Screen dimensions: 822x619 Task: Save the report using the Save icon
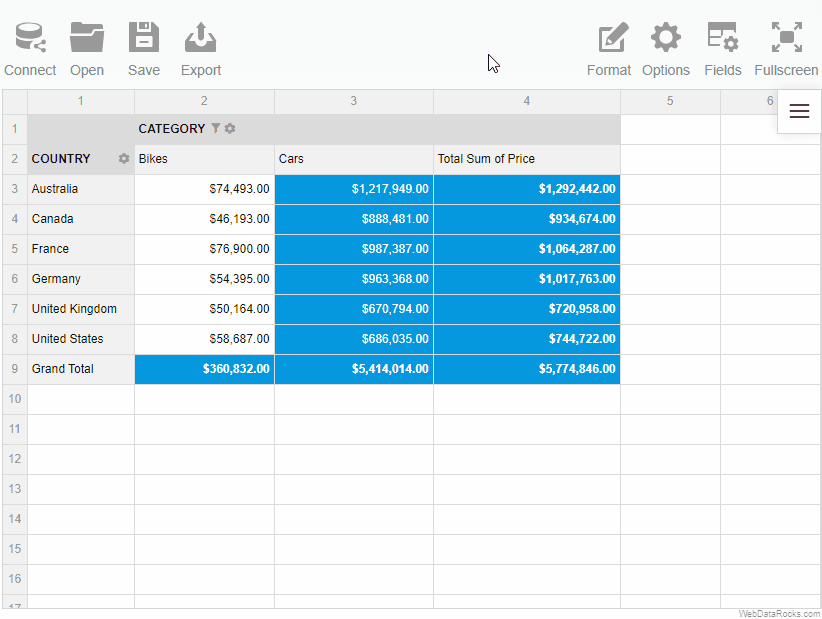(144, 38)
